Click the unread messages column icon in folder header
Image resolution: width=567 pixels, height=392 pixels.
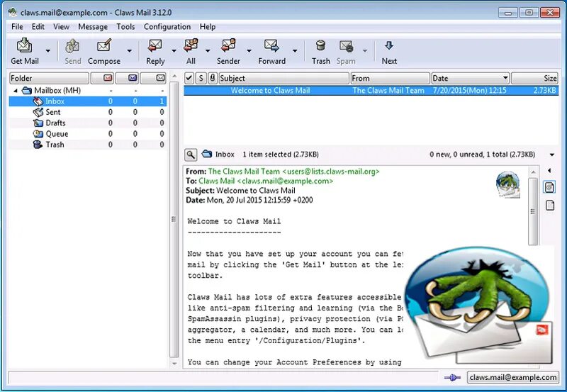[x=133, y=78]
